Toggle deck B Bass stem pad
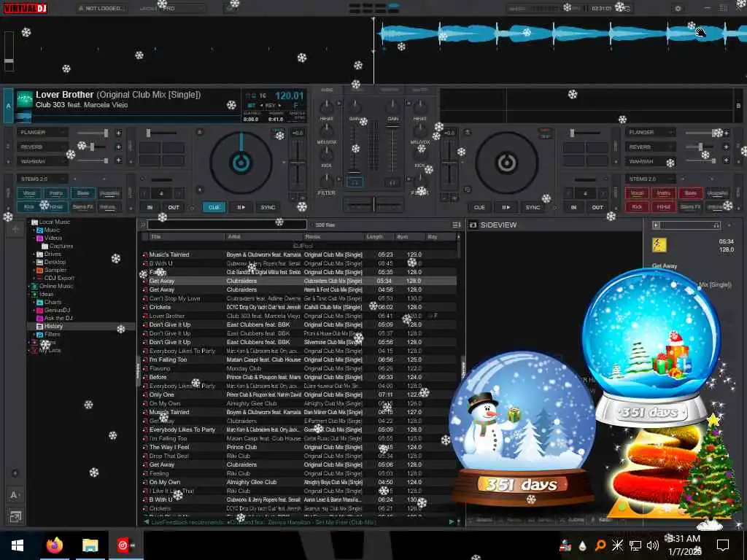Image resolution: width=747 pixels, height=560 pixels. pyautogui.click(x=690, y=192)
